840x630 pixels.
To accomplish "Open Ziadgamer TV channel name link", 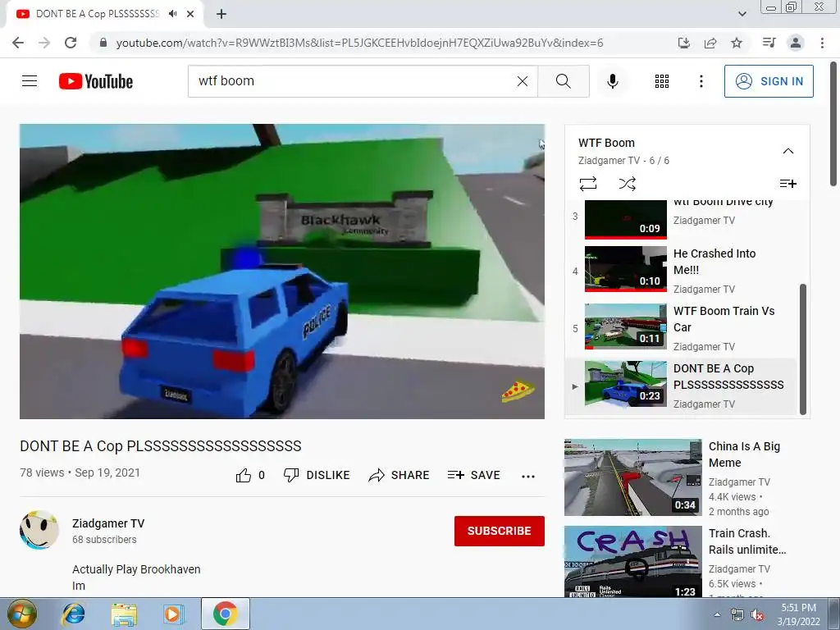I will (108, 523).
